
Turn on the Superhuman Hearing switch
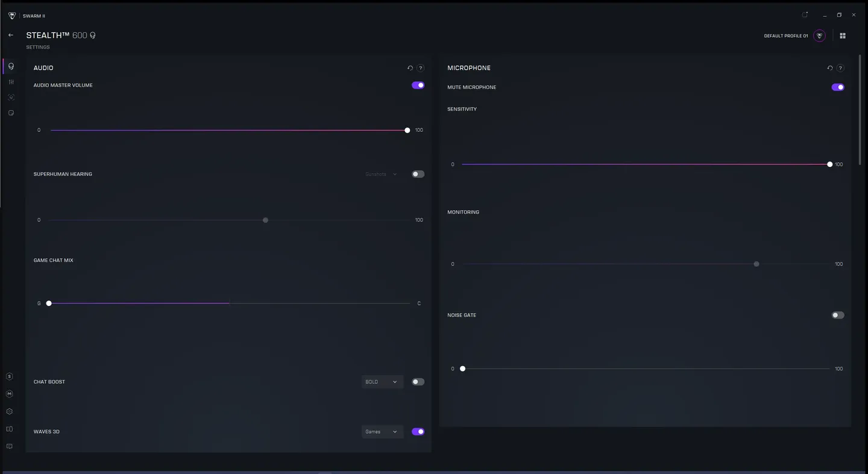pyautogui.click(x=418, y=174)
